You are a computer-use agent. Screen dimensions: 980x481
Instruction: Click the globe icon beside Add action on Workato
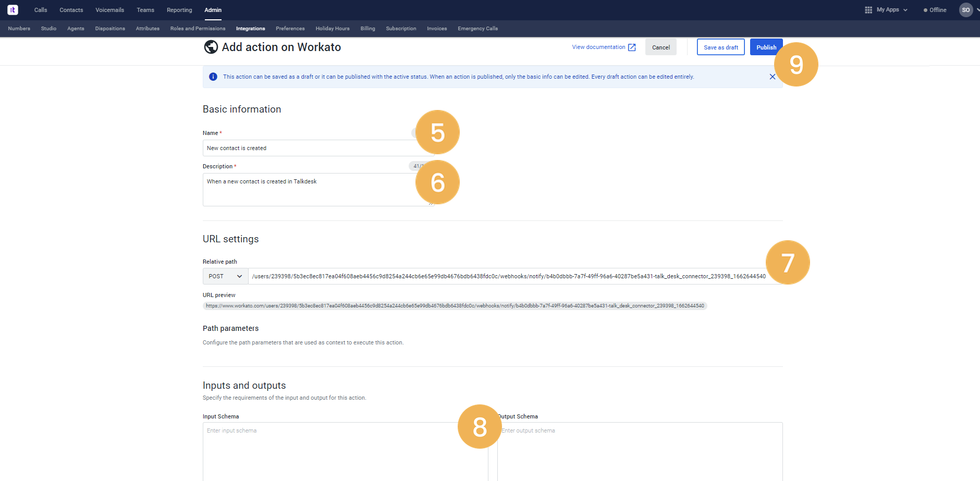[x=211, y=47]
